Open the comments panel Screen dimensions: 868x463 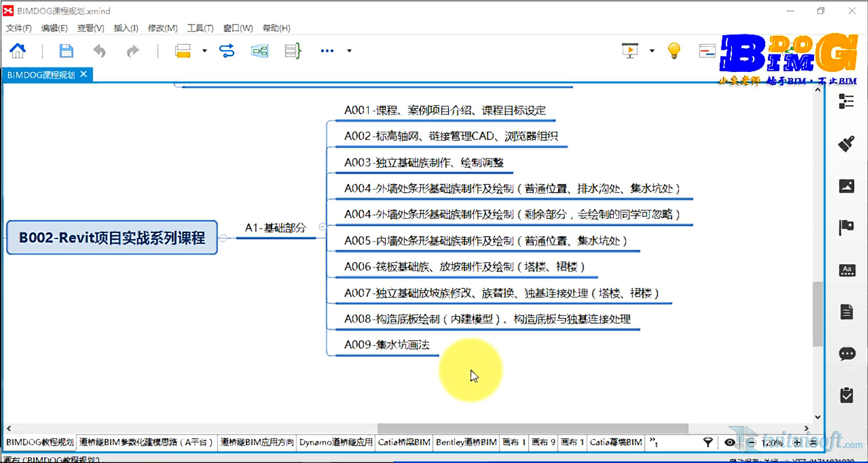(x=847, y=354)
